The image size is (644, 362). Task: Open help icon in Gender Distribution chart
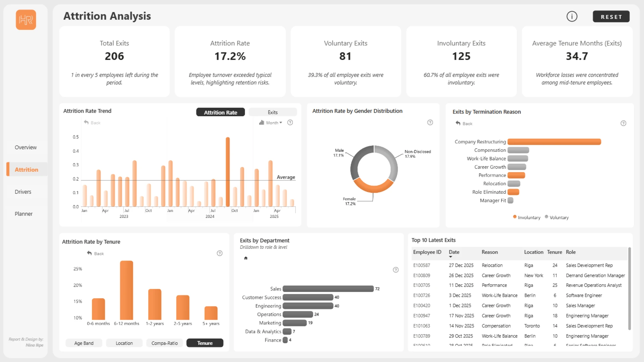pyautogui.click(x=430, y=123)
